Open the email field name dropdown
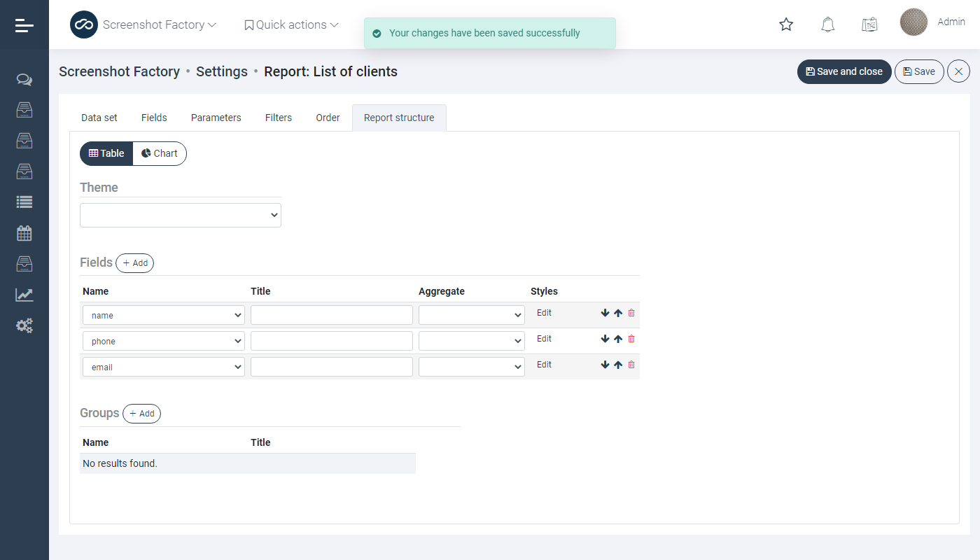Image resolution: width=980 pixels, height=560 pixels. click(164, 367)
